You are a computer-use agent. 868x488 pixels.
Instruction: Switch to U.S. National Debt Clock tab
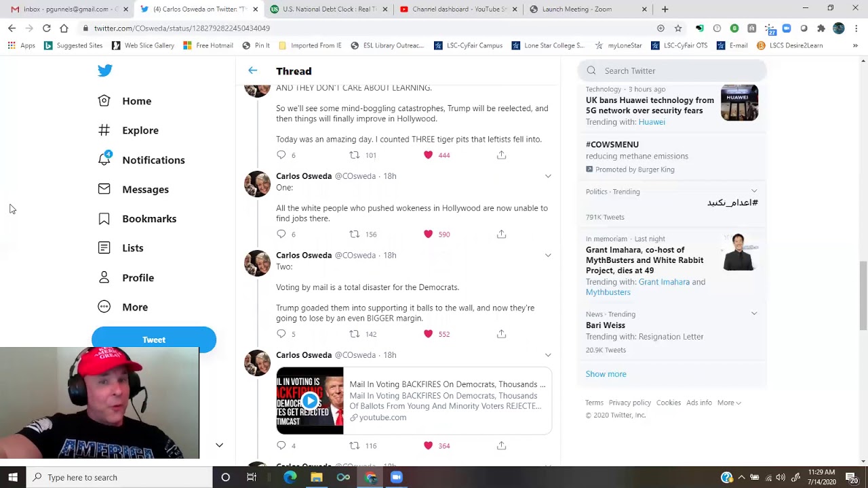(x=328, y=9)
